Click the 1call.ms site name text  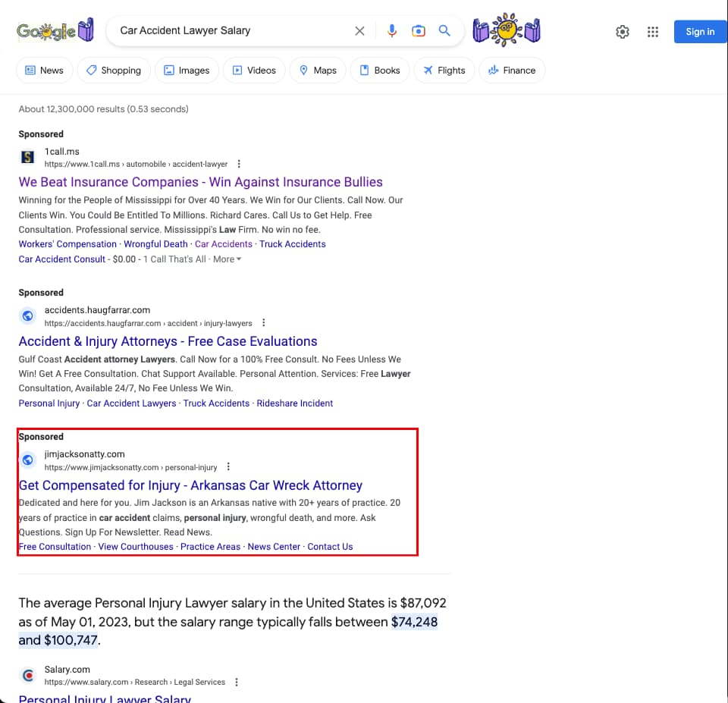pyautogui.click(x=61, y=152)
